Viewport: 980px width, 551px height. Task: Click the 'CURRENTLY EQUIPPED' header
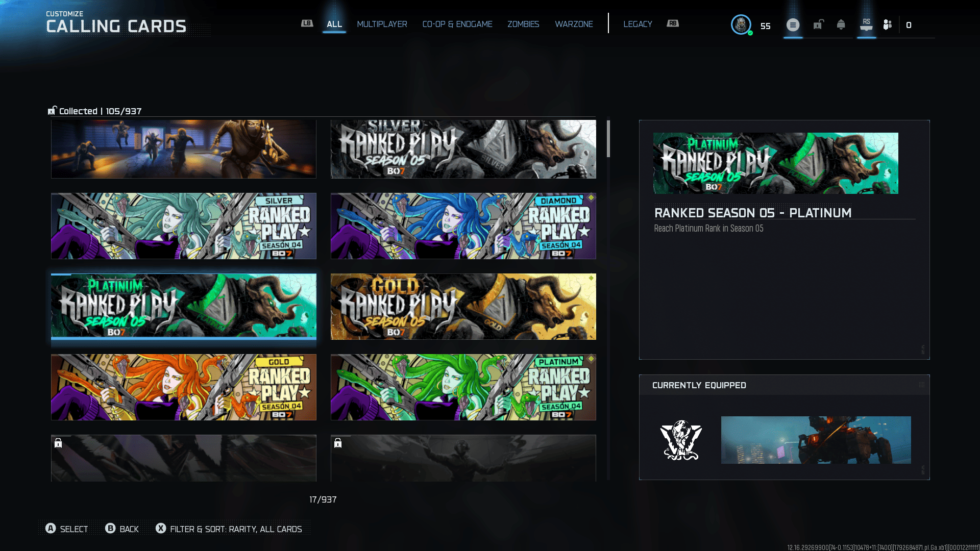tap(699, 385)
